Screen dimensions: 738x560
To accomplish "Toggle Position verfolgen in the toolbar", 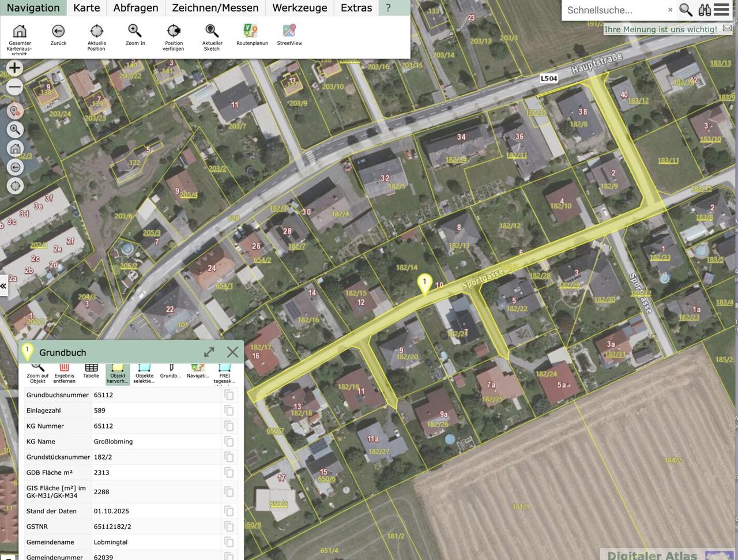I will 174,31.
